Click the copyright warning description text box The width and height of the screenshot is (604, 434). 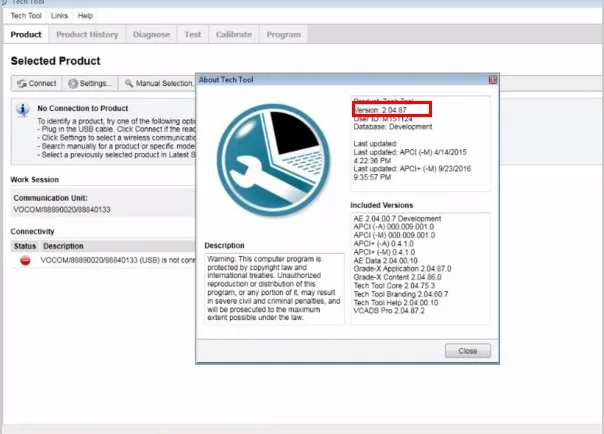pyautogui.click(x=274, y=289)
